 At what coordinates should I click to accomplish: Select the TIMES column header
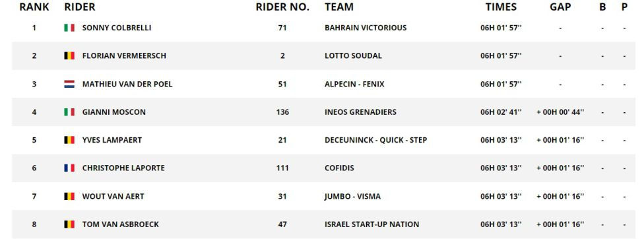501,7
